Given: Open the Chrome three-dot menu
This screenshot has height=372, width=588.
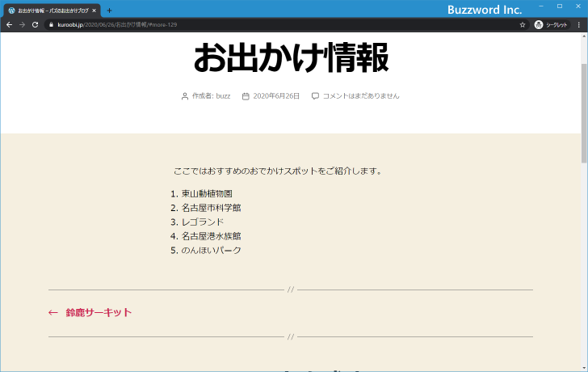Looking at the screenshot, I should coord(579,25).
